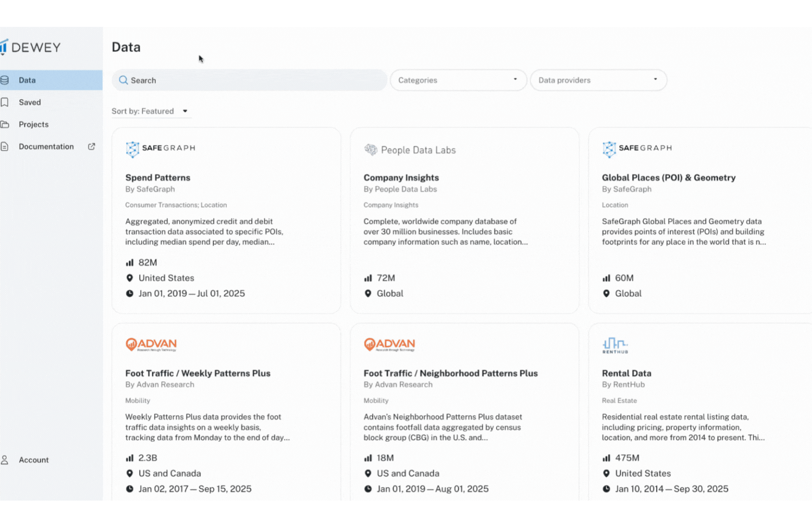Open the Data providers dropdown

coord(598,80)
